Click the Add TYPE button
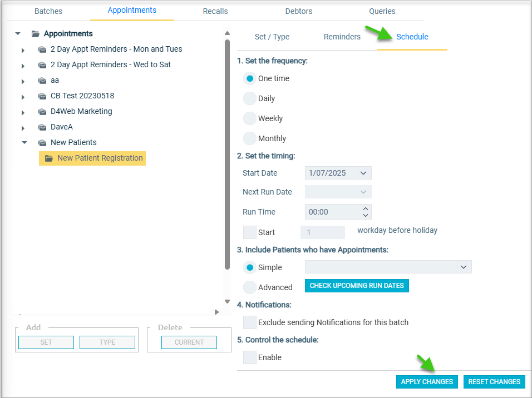Image resolution: width=532 pixels, height=398 pixels. click(107, 342)
